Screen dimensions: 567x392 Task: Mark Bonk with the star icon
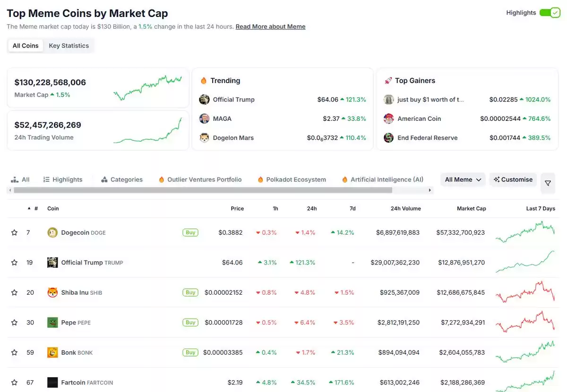14,352
